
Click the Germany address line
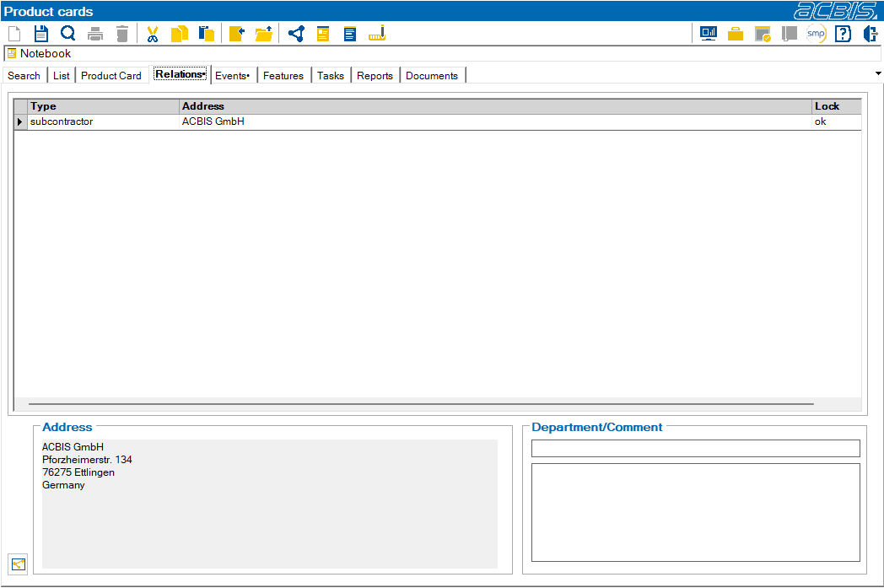(63, 485)
